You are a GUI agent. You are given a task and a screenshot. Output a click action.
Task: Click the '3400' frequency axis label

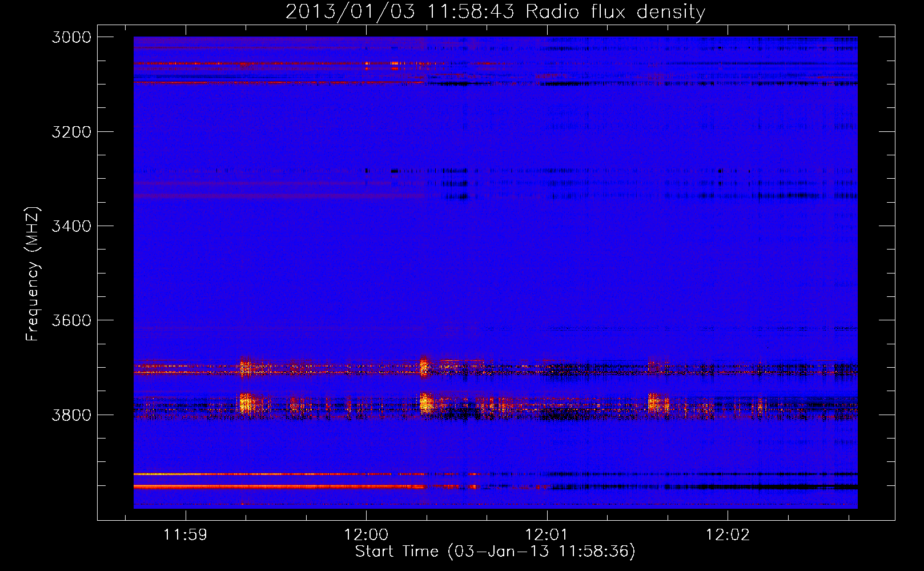point(71,226)
